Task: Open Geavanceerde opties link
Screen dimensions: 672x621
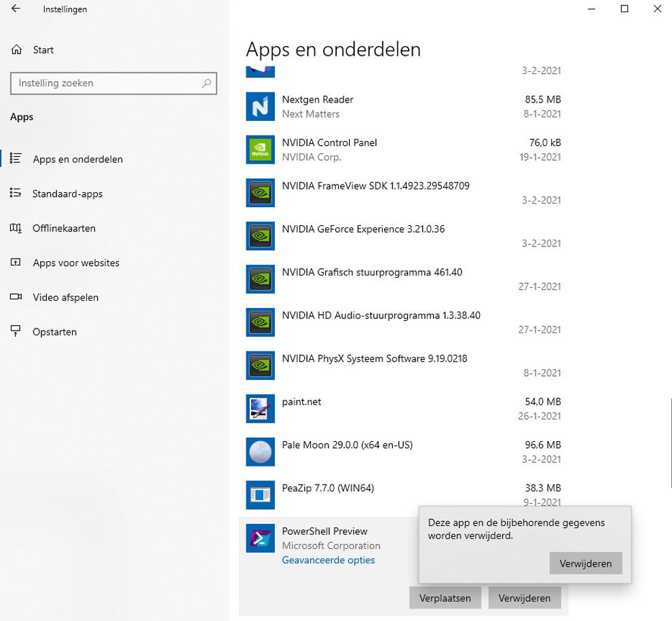Action: [x=329, y=560]
